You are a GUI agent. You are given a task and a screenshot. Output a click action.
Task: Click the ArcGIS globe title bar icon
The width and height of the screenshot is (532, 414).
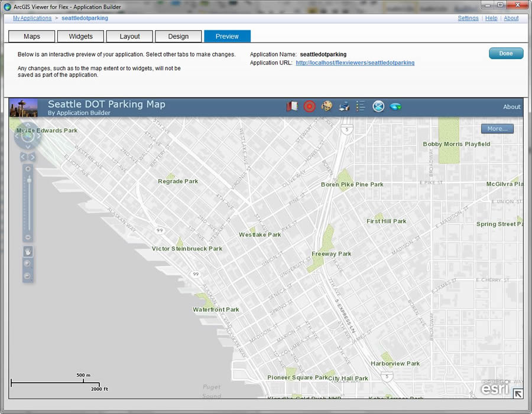[x=7, y=6]
